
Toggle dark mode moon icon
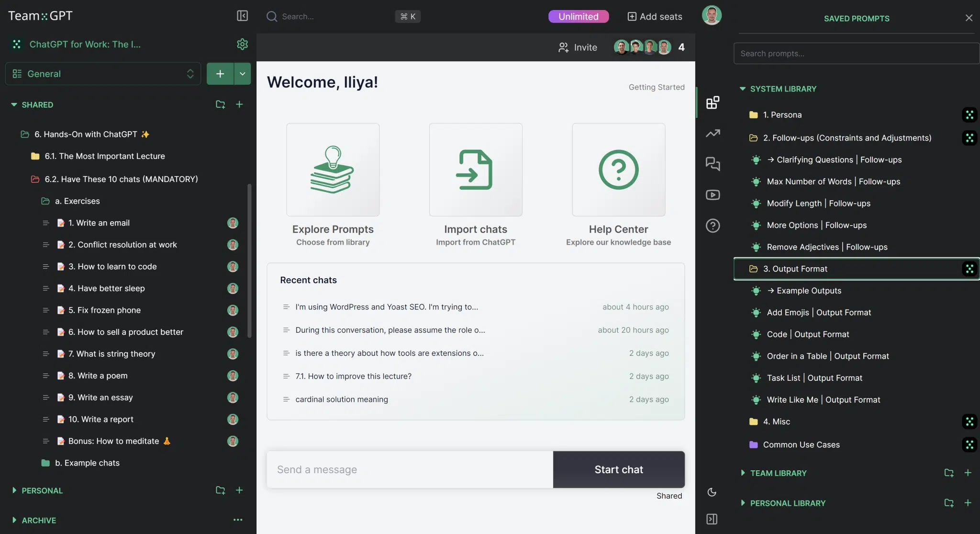pyautogui.click(x=712, y=492)
